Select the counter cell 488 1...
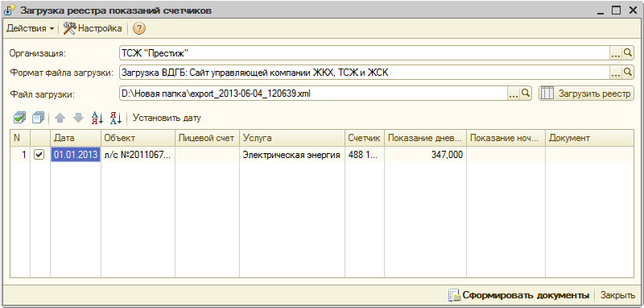This screenshot has height=308, width=644. [365, 155]
